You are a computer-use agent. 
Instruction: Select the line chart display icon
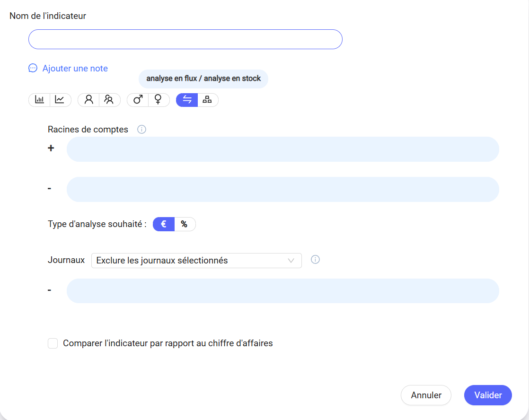coord(60,100)
